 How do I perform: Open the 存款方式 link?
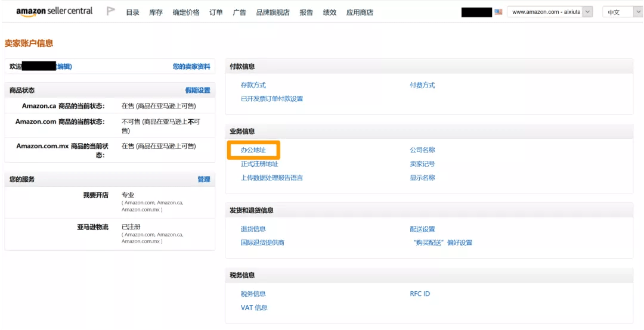[x=253, y=85]
